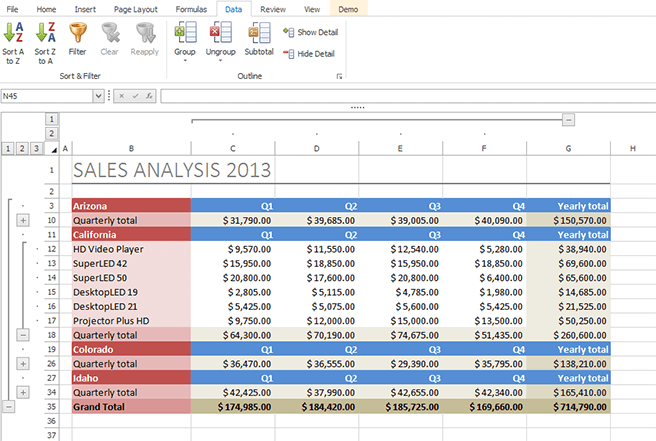
Task: Expand the Arizona group at row 10
Action: (23, 220)
